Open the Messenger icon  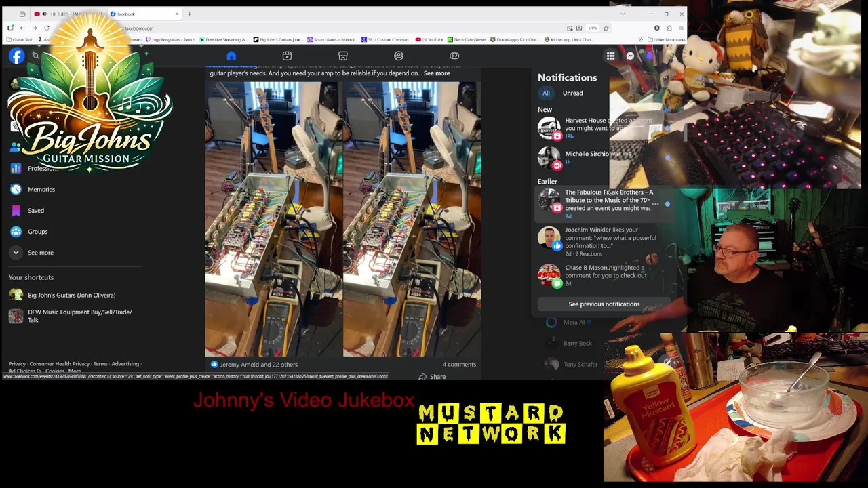tap(630, 56)
